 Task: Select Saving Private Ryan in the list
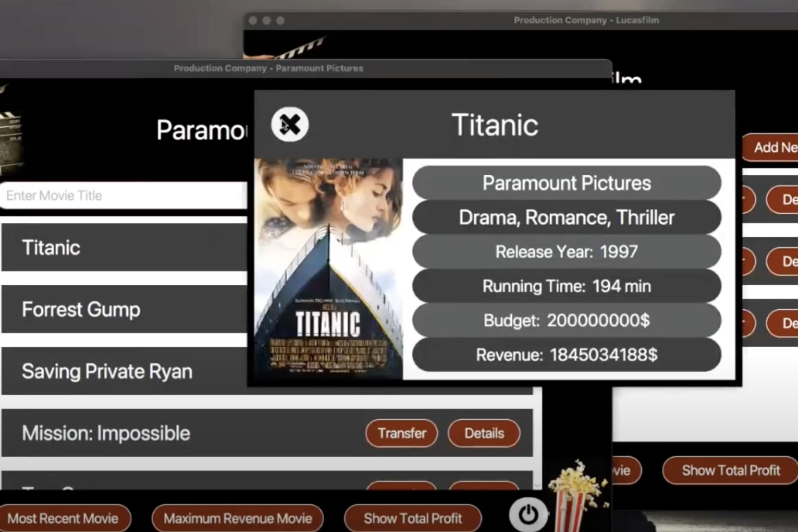pos(107,372)
